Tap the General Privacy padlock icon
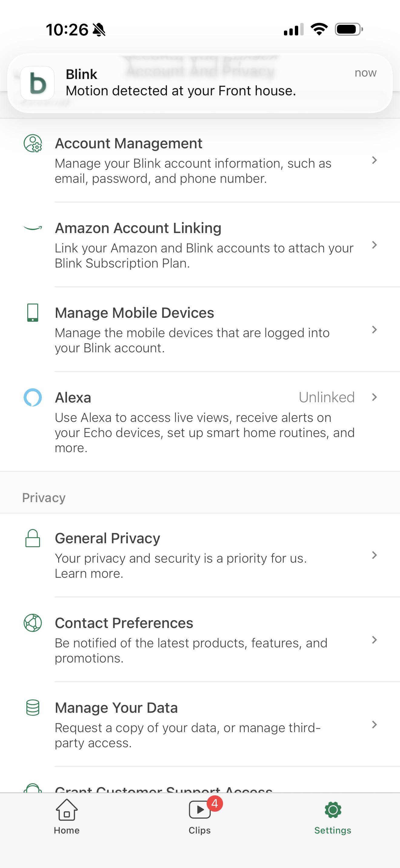The height and width of the screenshot is (868, 400). (x=33, y=538)
